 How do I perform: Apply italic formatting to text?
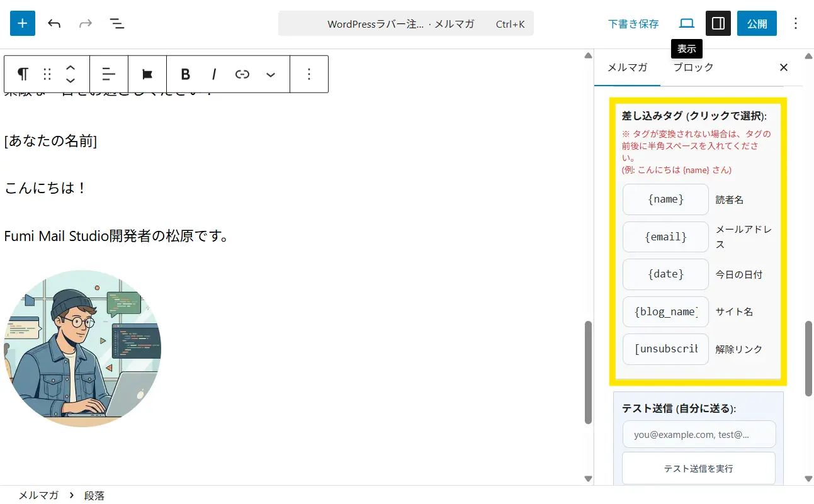click(214, 74)
